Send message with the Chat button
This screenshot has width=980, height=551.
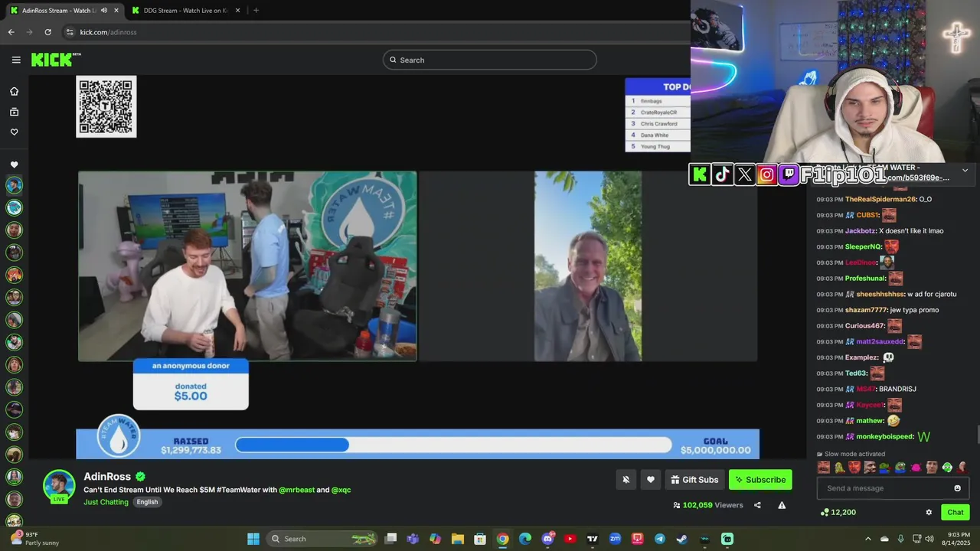click(955, 512)
